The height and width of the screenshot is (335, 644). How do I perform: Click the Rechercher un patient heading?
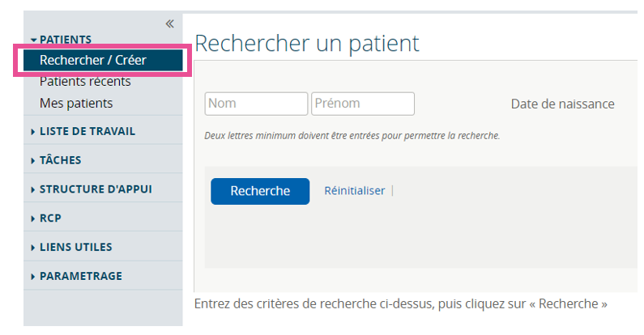coord(307,44)
